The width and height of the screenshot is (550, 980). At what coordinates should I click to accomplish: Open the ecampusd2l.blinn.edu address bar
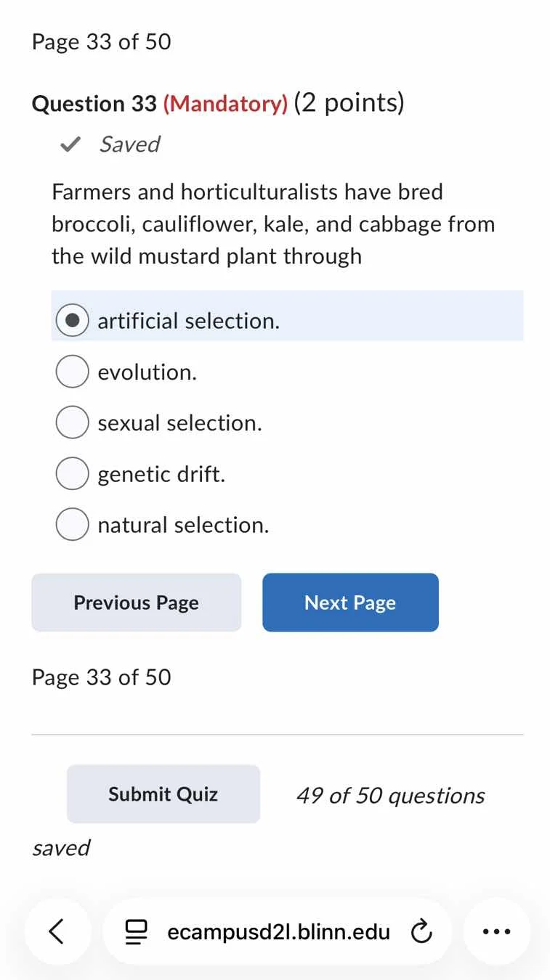click(x=278, y=931)
